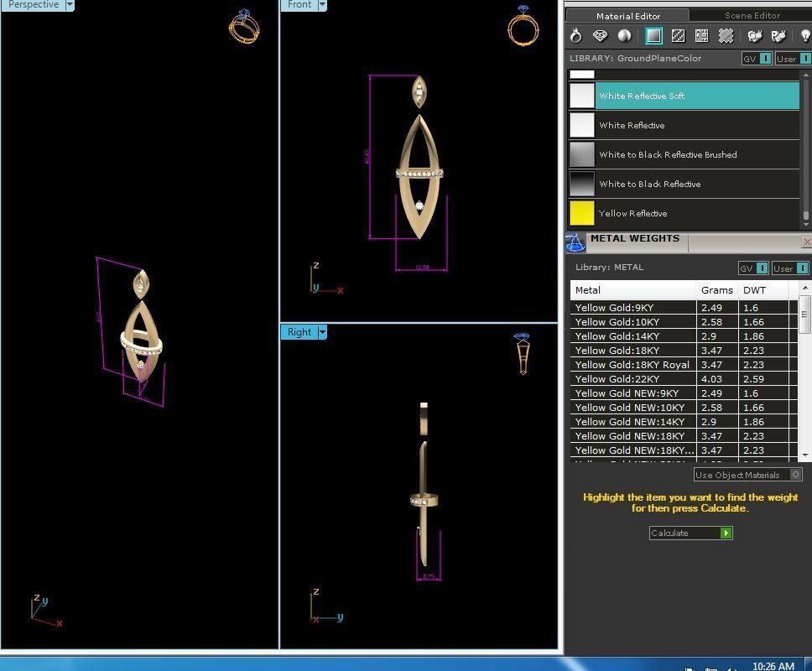Click the 4.03 grams value
Viewport: 812px width, 671px height.
[x=711, y=379]
